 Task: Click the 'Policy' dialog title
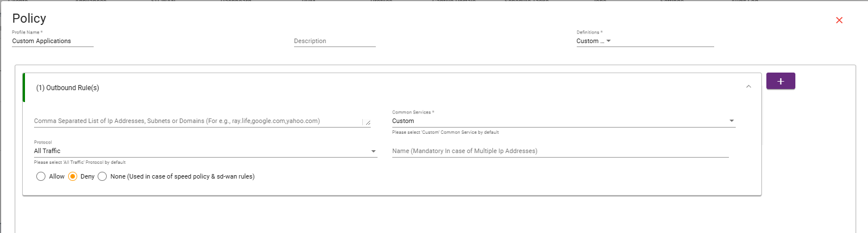[29, 18]
